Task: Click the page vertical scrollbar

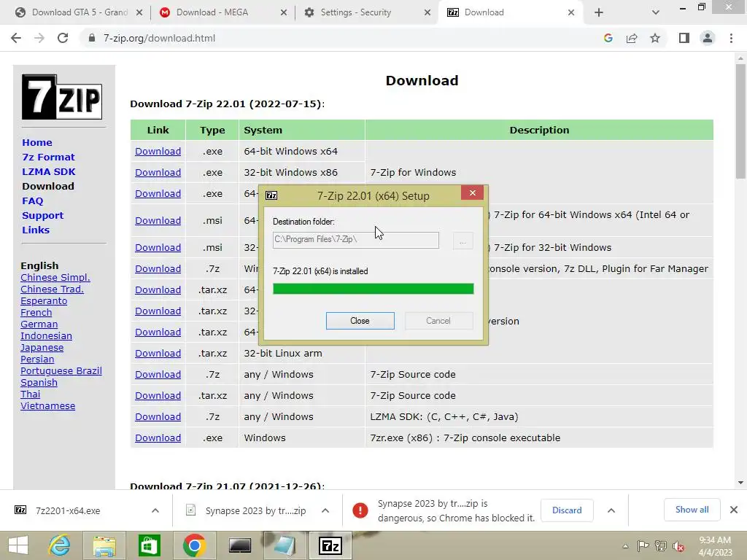Action: click(x=740, y=122)
